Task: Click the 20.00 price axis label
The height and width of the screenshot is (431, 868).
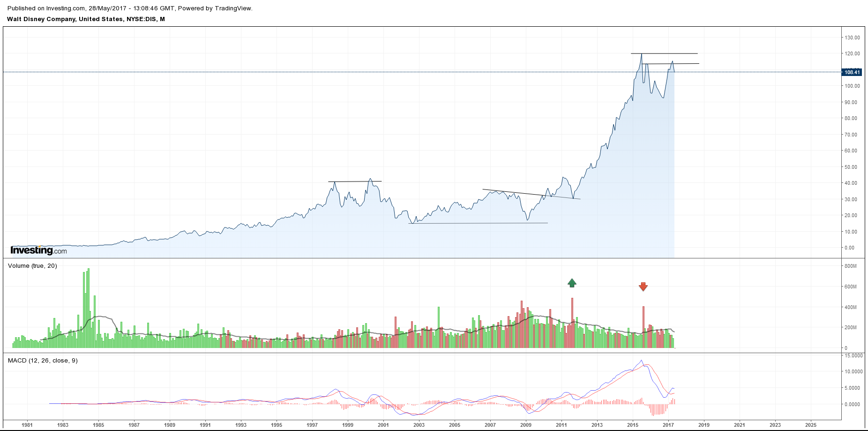Action: pos(851,215)
